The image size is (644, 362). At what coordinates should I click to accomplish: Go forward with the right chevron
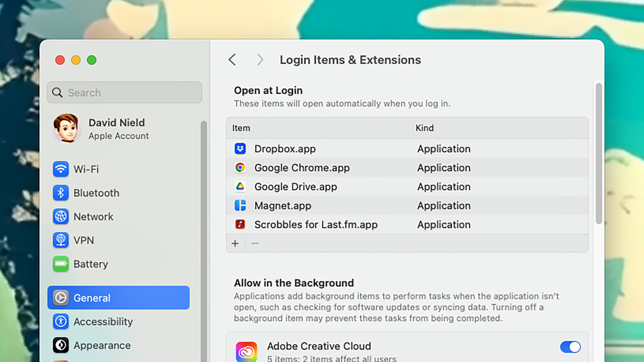[x=260, y=60]
